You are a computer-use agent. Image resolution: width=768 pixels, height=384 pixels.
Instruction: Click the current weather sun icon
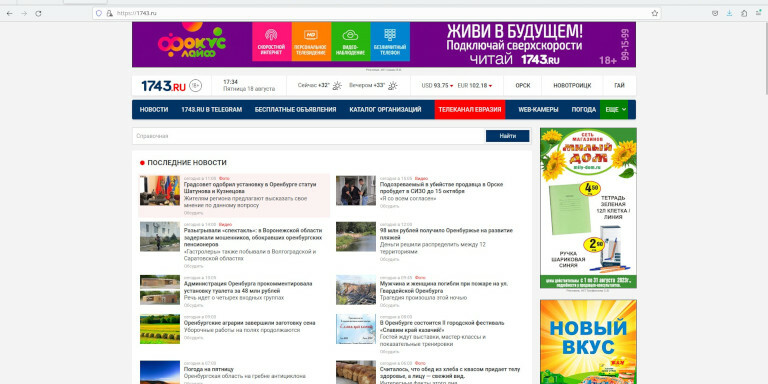coord(337,86)
